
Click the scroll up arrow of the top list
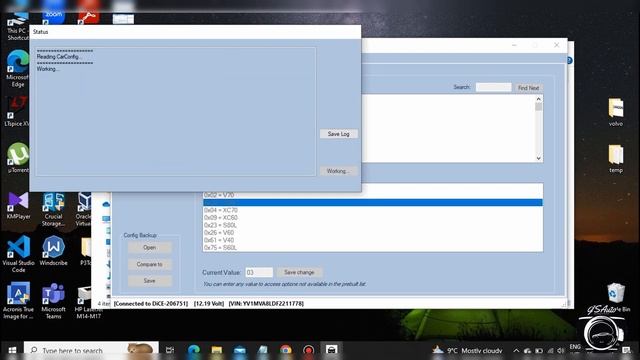(x=538, y=99)
